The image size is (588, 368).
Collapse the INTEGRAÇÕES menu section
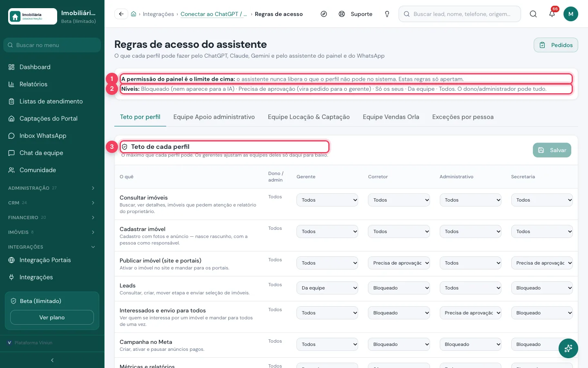[x=52, y=247]
